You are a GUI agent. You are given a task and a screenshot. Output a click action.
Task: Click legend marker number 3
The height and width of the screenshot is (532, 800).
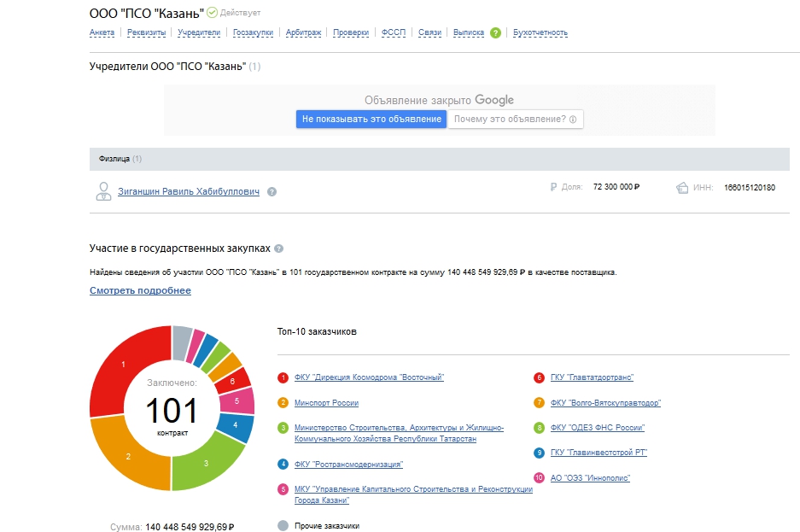(283, 428)
